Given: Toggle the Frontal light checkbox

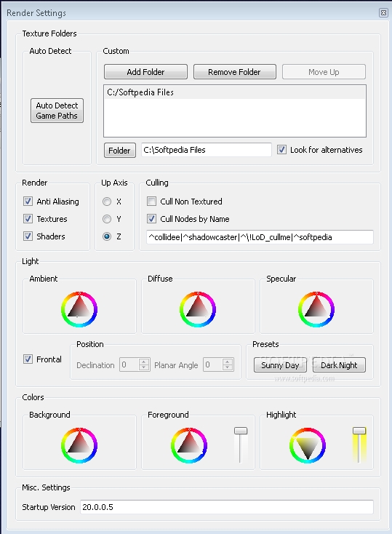Looking at the screenshot, I should [x=28, y=359].
